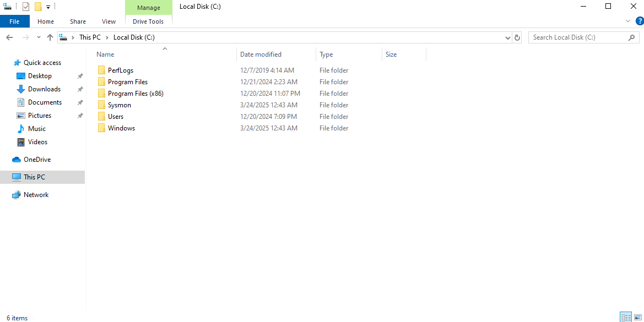This screenshot has height=322, width=644.
Task: Click This PC in the address breadcrumb
Action: [x=90, y=37]
